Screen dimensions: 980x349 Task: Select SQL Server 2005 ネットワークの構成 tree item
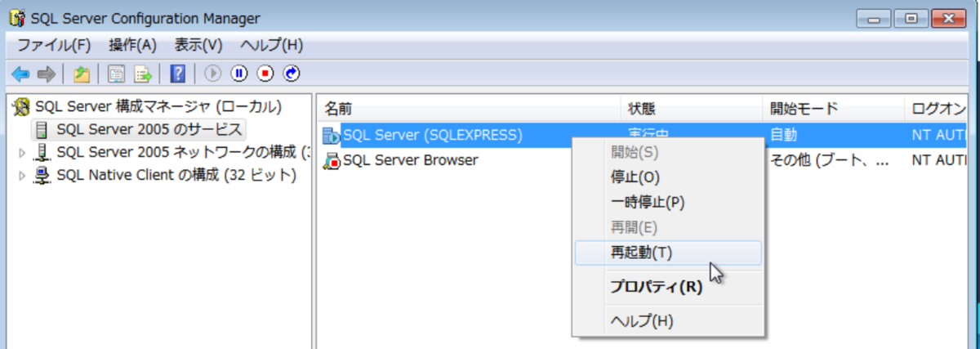pos(184,152)
